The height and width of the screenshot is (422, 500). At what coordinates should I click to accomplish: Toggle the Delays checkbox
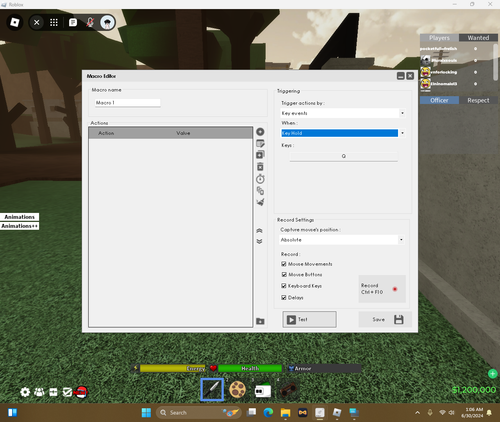[x=284, y=298]
